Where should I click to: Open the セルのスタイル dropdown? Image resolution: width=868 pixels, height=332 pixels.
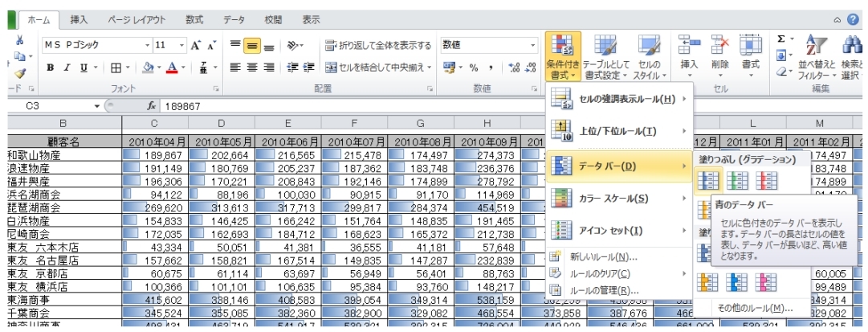(x=650, y=57)
